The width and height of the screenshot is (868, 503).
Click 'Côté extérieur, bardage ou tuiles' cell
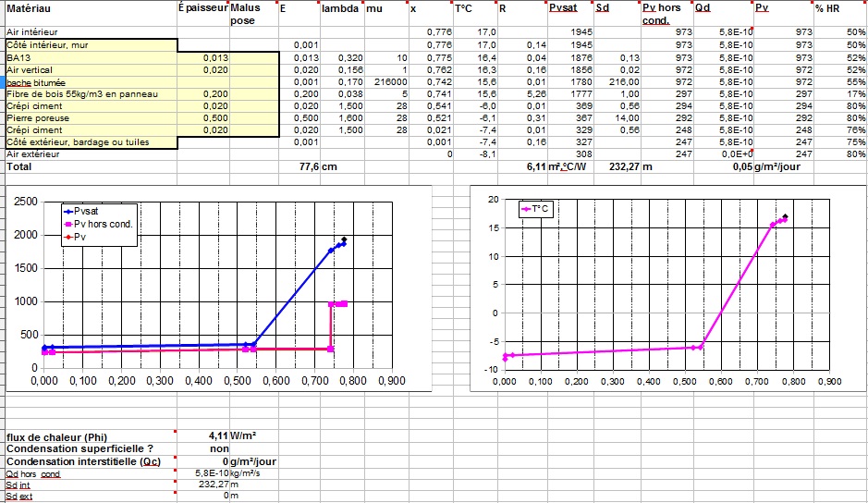92,141
